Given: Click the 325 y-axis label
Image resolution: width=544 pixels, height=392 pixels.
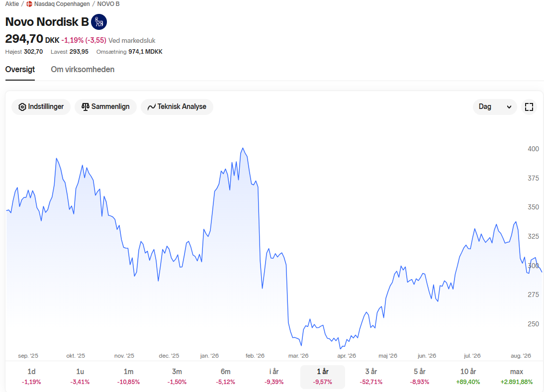Looking at the screenshot, I should click(533, 236).
